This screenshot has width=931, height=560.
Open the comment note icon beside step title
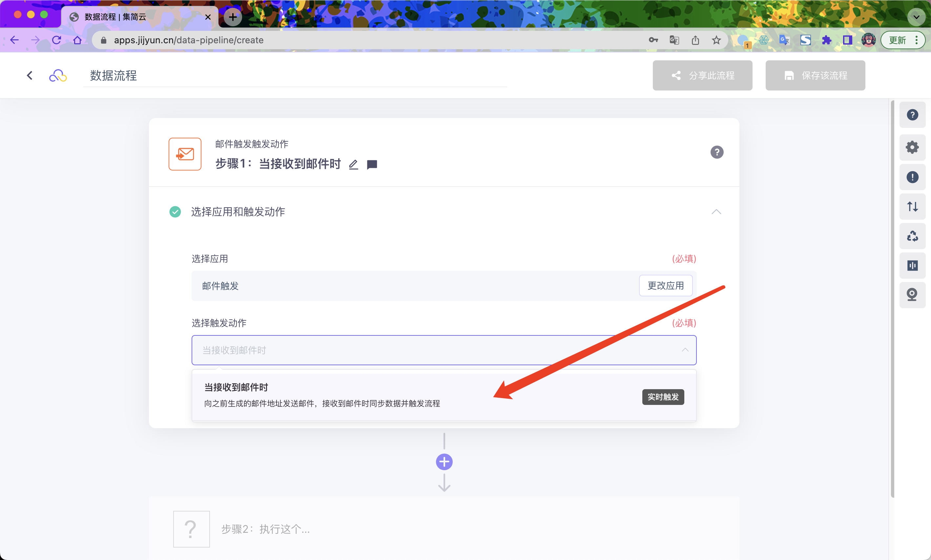tap(372, 165)
